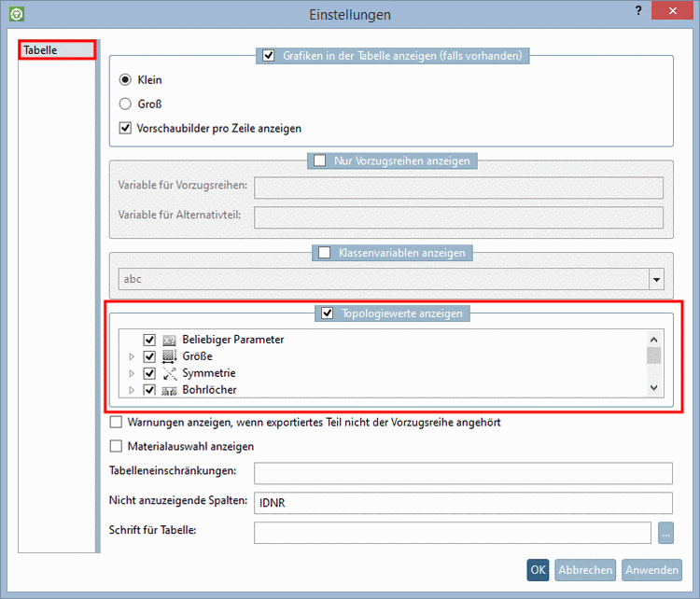Select the Groß radio option

pos(125,104)
